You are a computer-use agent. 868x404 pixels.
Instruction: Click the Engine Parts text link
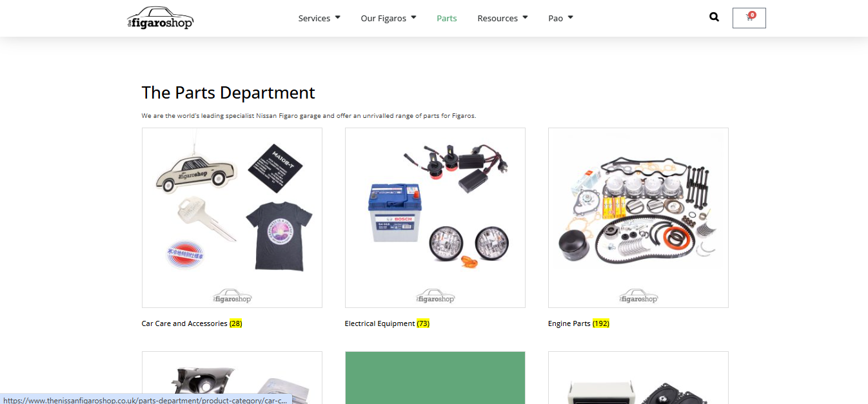pyautogui.click(x=569, y=323)
